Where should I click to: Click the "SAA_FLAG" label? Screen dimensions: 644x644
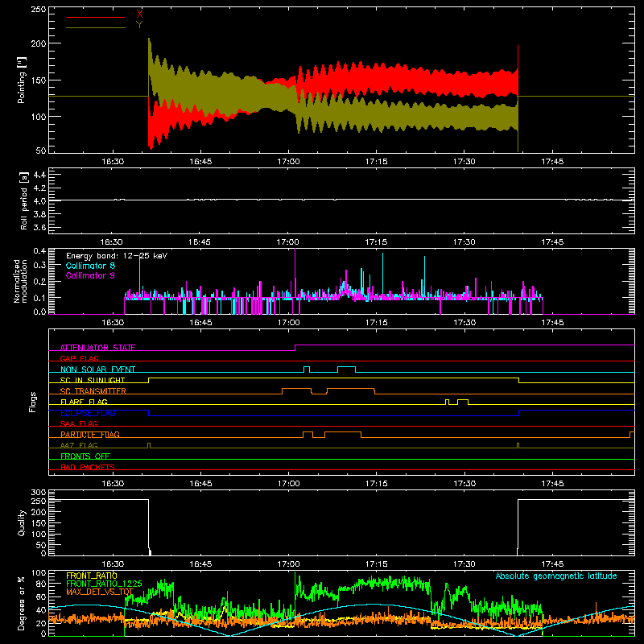[79, 423]
